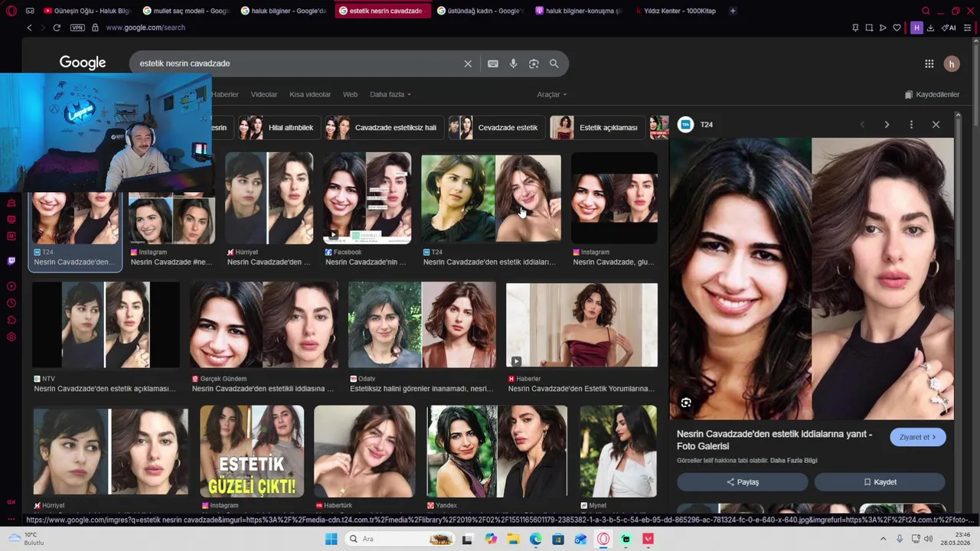Open Hürriyet result thumbnail in first row
980x551 pixels.
(269, 198)
